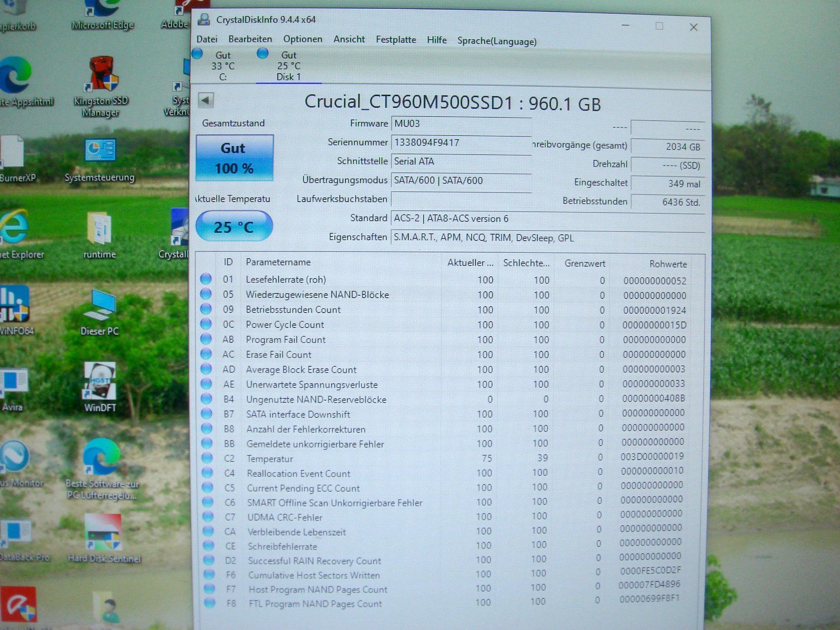840x630 pixels.
Task: Open the Optionen menu
Action: [302, 39]
